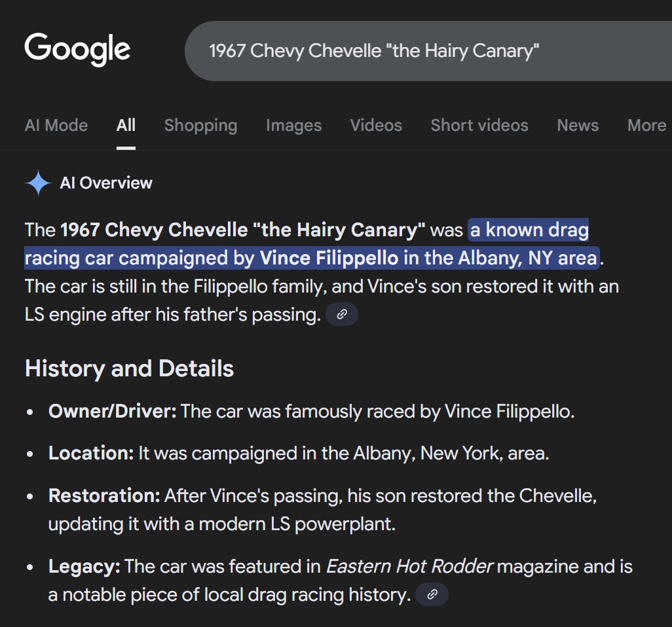Expand the More search filters menu
672x627 pixels.
[646, 126]
